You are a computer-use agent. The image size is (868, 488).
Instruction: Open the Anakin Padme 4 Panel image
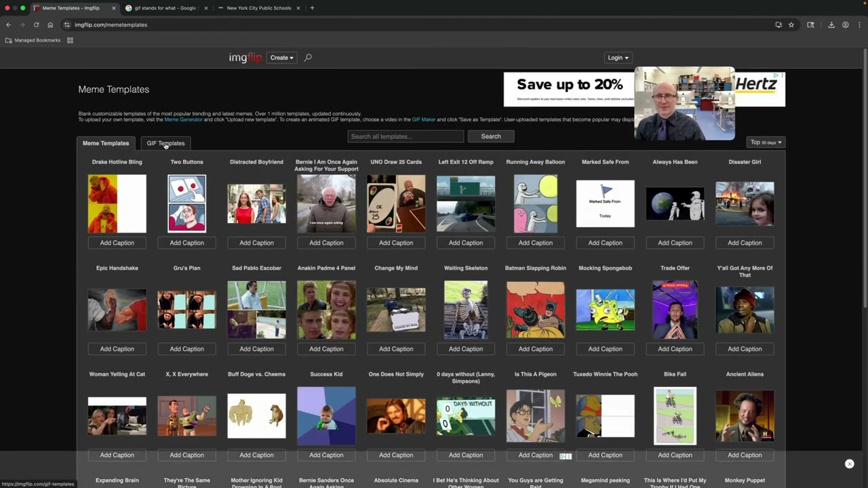pyautogui.click(x=326, y=310)
